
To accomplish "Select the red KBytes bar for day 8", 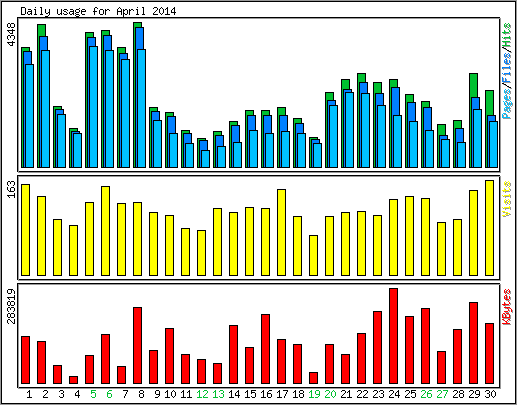I will 137,345.
